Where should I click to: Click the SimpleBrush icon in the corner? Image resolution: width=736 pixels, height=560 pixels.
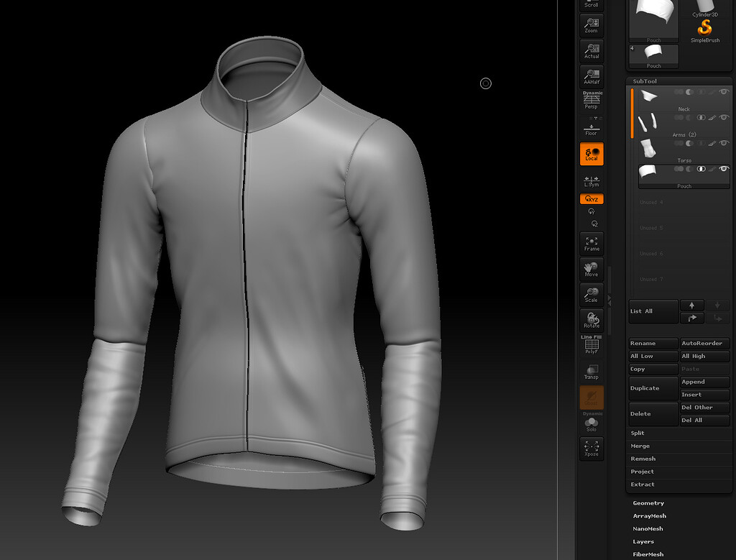pyautogui.click(x=704, y=26)
